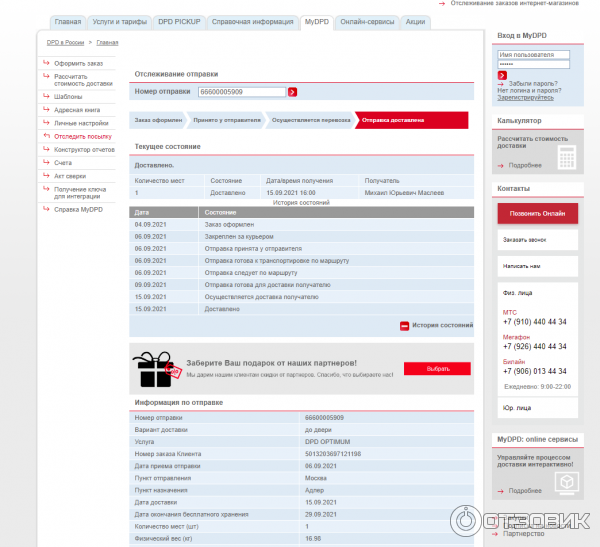This screenshot has height=547, width=600.
Task: Open the DPD PICKUP tab
Action: point(179,21)
